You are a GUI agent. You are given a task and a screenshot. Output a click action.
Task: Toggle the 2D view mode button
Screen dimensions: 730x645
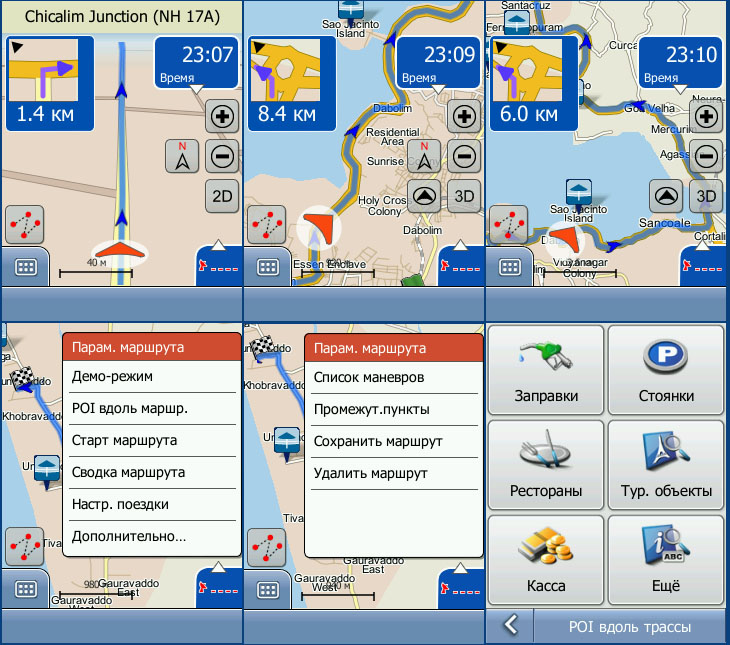tap(222, 196)
